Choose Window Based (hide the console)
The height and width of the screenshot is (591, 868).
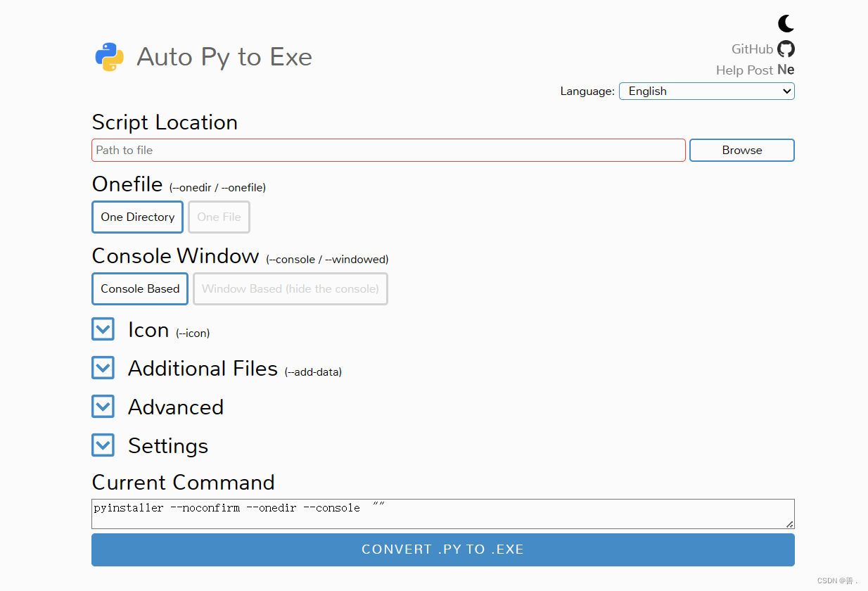coord(291,288)
